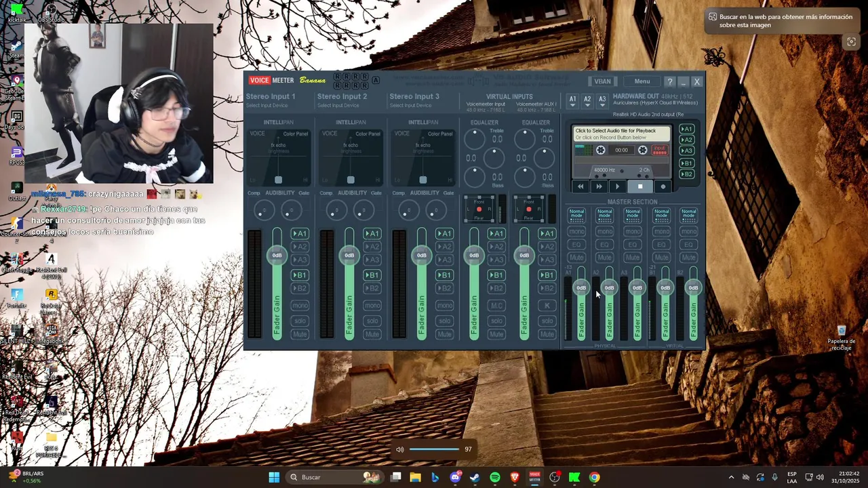Open File Explorer from taskbar
This screenshot has height=488, width=868.
tap(416, 477)
